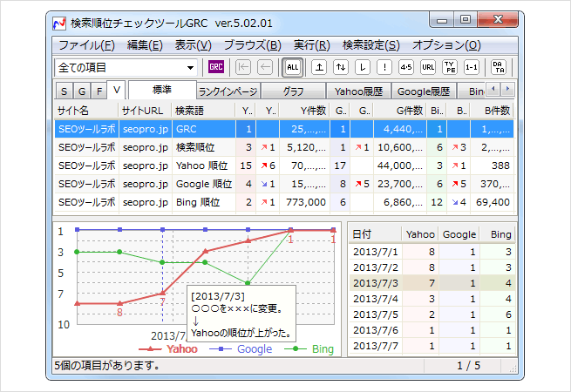This screenshot has height=392, width=571.
Task: Select the row with keyword Google 順位
Action: [x=284, y=184]
